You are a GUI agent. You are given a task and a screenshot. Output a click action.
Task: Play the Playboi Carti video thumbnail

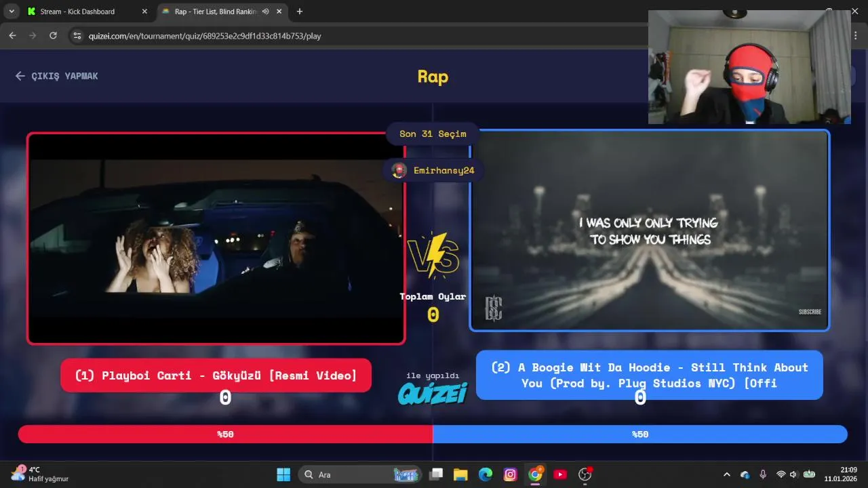tap(216, 238)
